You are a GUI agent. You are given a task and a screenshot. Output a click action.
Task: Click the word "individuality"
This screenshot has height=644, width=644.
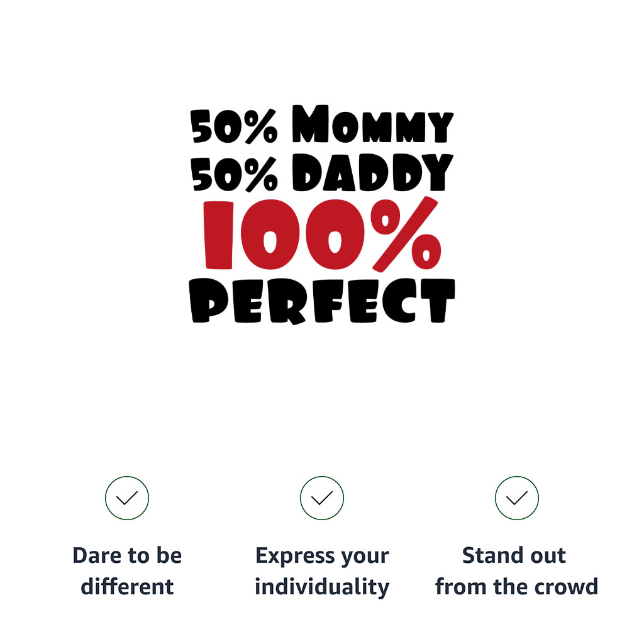point(322,587)
